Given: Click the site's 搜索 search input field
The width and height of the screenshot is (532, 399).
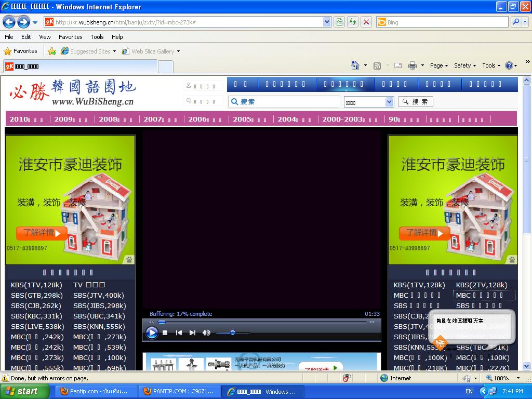Looking at the screenshot, I should pos(284,101).
